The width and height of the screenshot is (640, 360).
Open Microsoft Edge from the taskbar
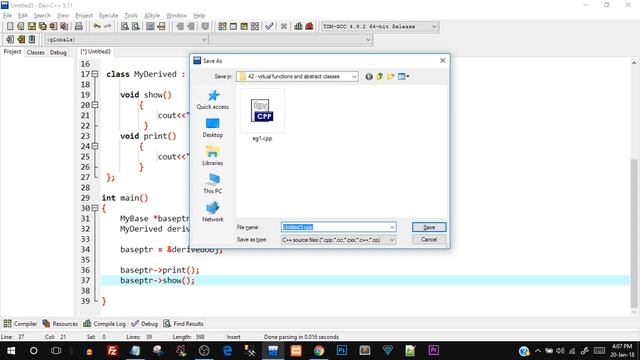click(x=227, y=351)
